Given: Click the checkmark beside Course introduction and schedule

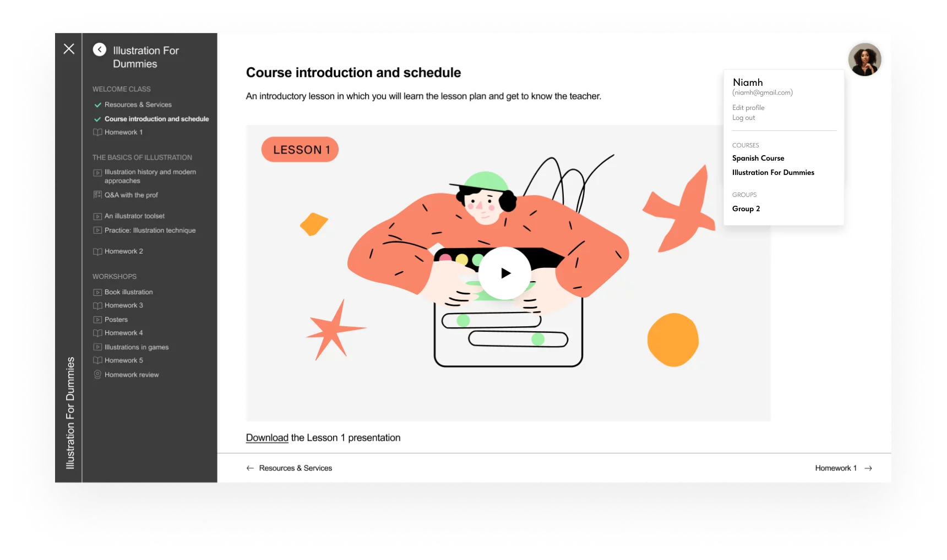Looking at the screenshot, I should pyautogui.click(x=97, y=119).
